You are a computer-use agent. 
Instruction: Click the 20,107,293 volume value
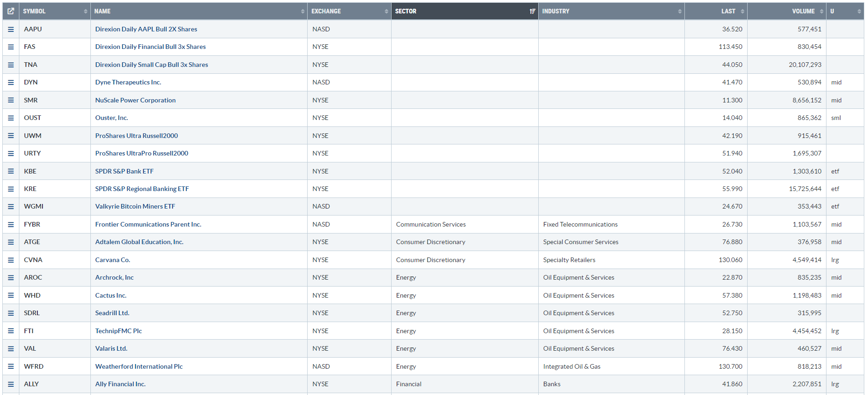click(x=805, y=65)
